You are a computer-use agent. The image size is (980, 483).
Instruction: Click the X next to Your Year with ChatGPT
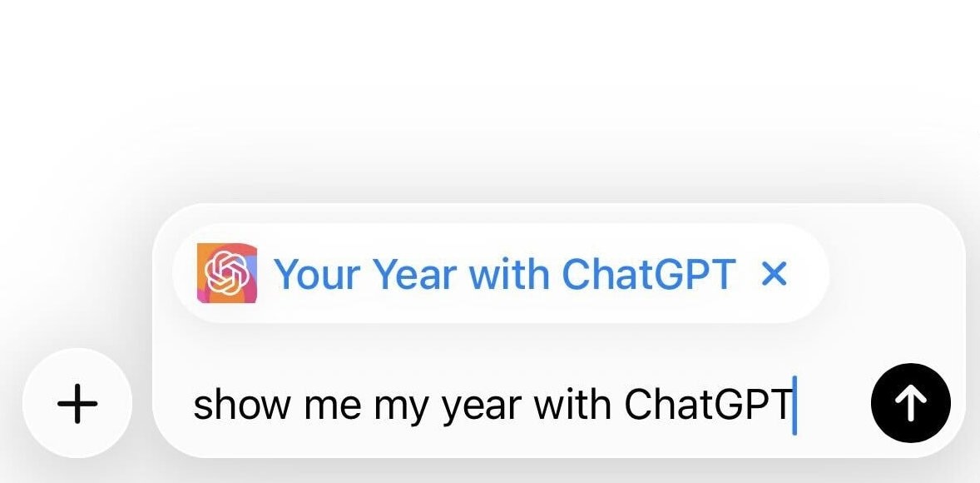(775, 273)
